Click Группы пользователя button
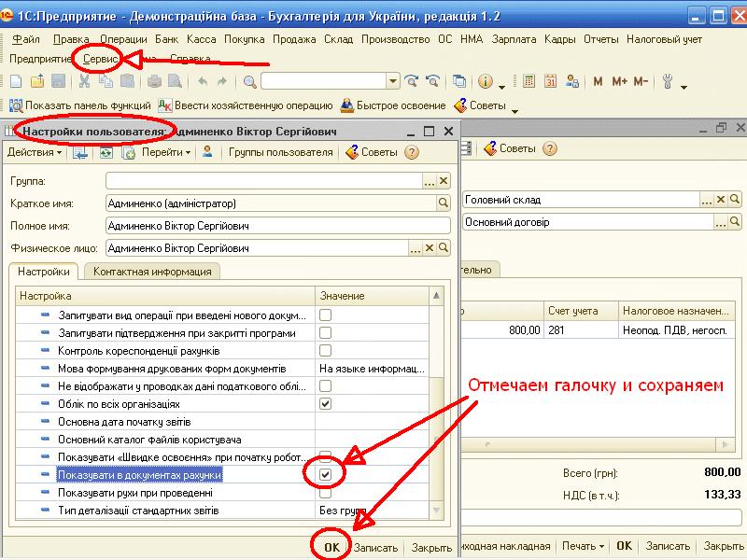 click(281, 152)
